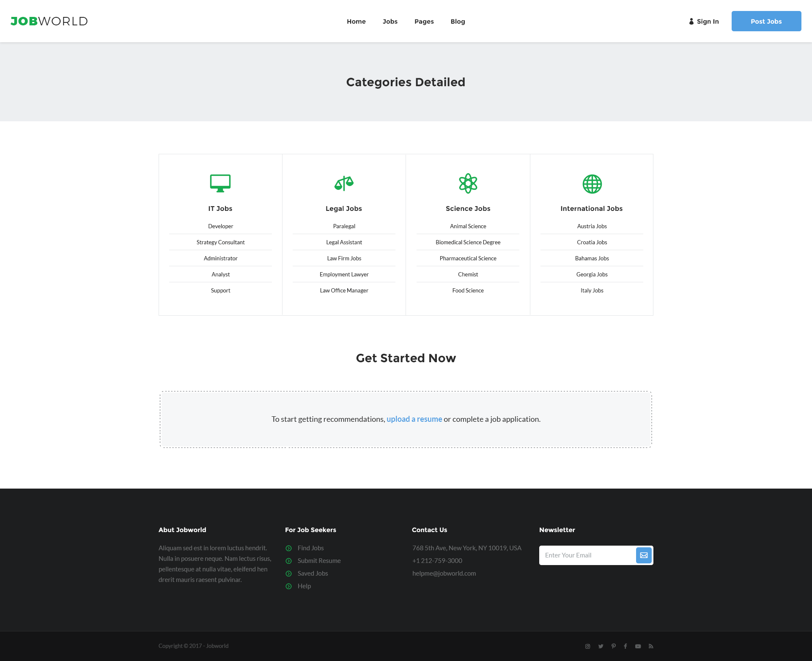Image resolution: width=812 pixels, height=661 pixels.
Task: Click the IT Jobs monitor icon
Action: point(220,183)
